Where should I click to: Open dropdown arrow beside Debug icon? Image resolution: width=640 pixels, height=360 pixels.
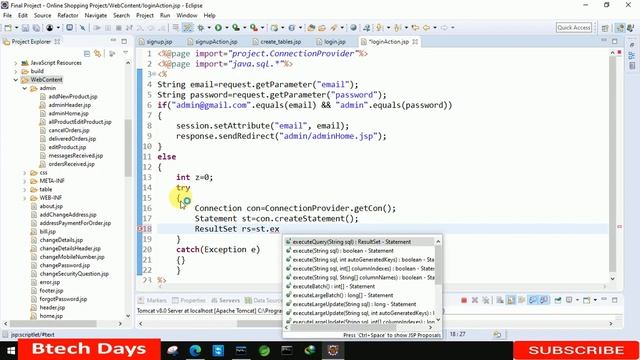coord(209,28)
